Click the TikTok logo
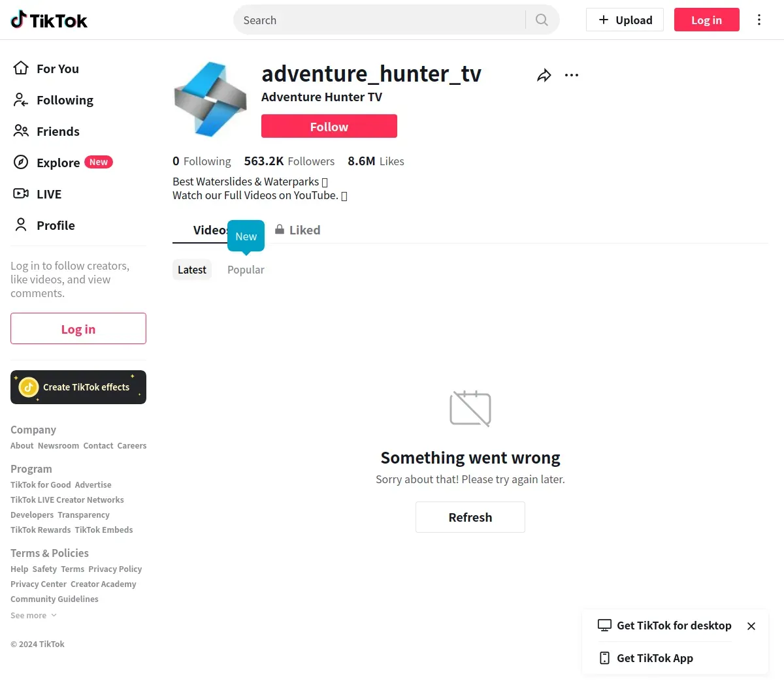Image resolution: width=784 pixels, height=698 pixels. (49, 20)
